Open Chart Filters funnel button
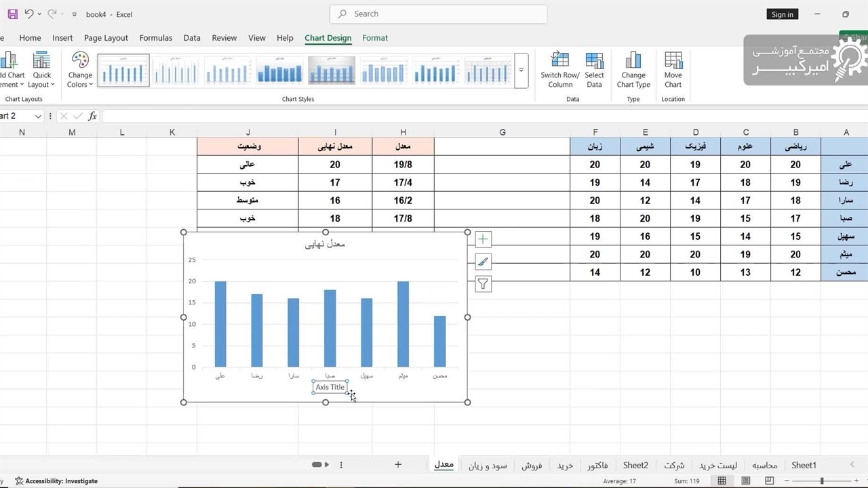This screenshot has height=488, width=868. [483, 284]
